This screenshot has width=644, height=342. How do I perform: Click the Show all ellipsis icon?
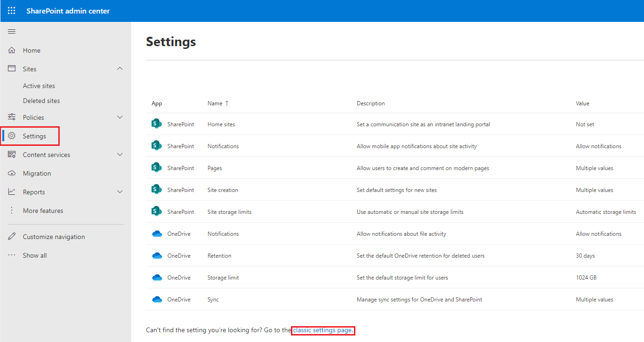pyautogui.click(x=12, y=255)
